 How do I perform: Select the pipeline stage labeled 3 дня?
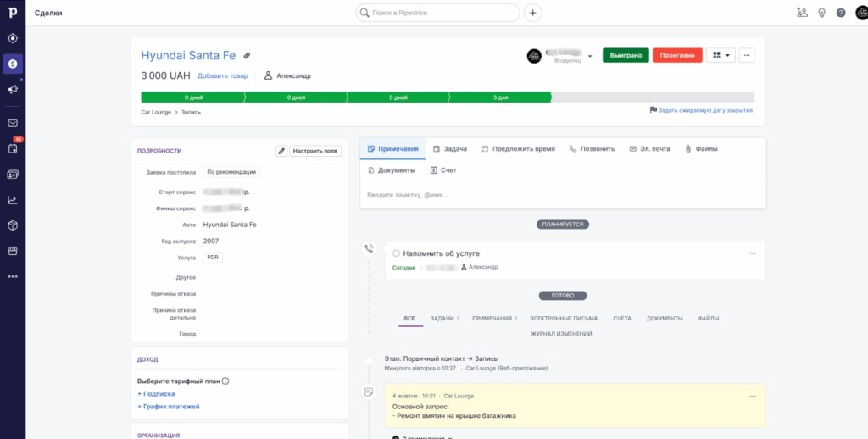[x=500, y=97]
